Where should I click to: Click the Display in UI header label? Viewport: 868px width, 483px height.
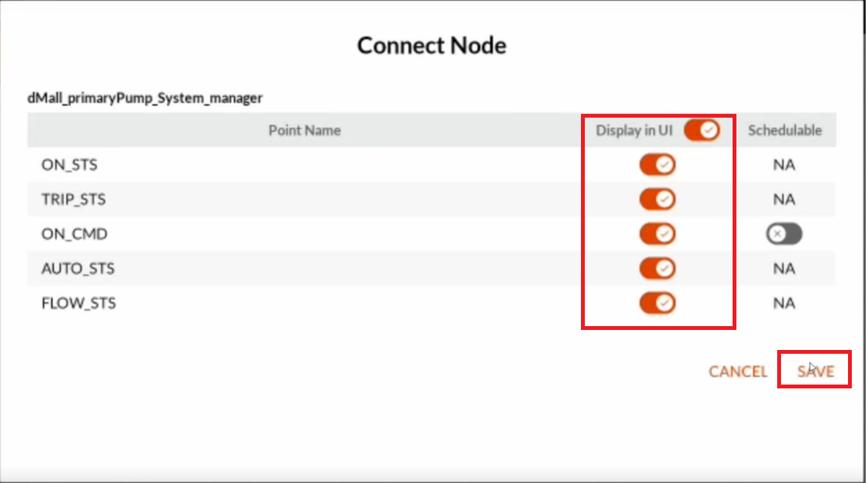(634, 130)
